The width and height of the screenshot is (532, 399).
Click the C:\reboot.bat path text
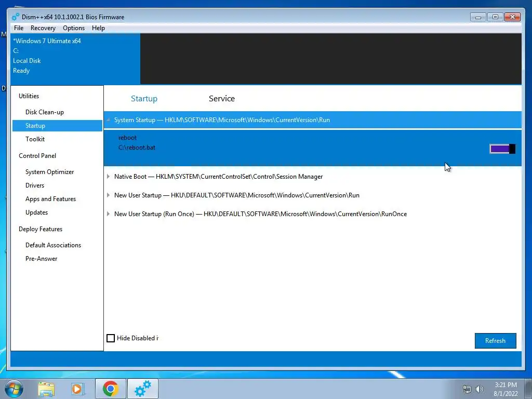137,148
